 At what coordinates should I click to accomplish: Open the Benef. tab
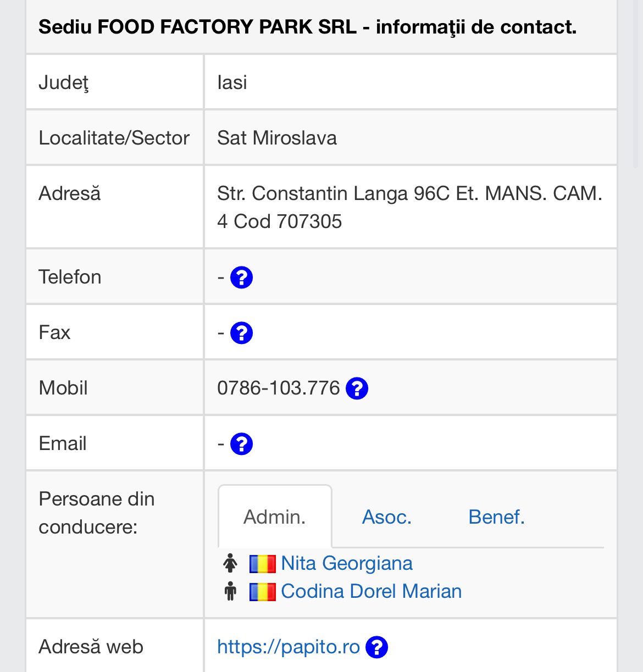coord(497,517)
